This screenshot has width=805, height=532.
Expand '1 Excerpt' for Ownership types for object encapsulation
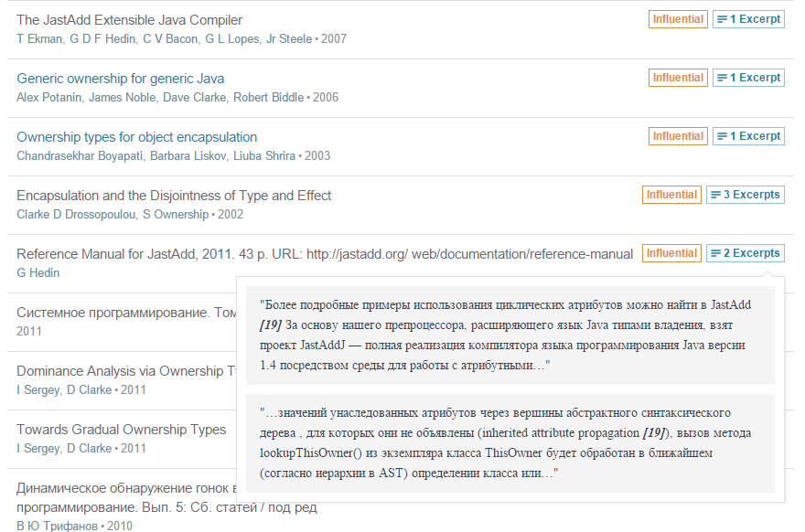[x=748, y=136]
